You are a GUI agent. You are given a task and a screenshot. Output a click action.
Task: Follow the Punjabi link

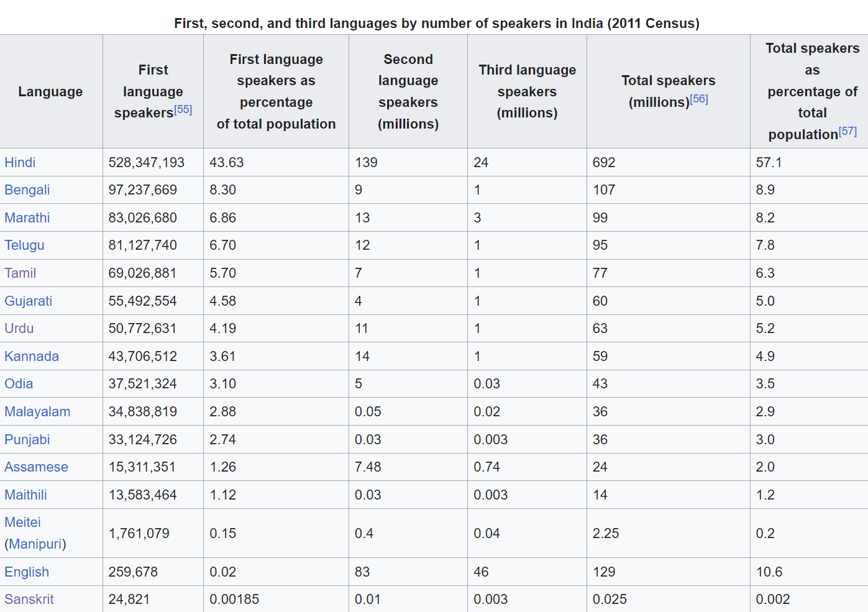coord(27,440)
